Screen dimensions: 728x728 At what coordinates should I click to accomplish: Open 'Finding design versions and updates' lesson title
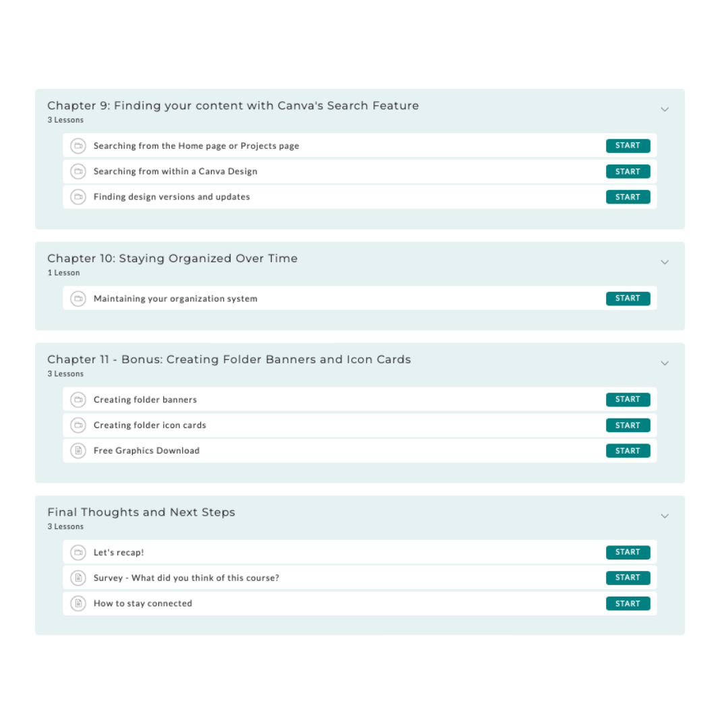point(172,197)
